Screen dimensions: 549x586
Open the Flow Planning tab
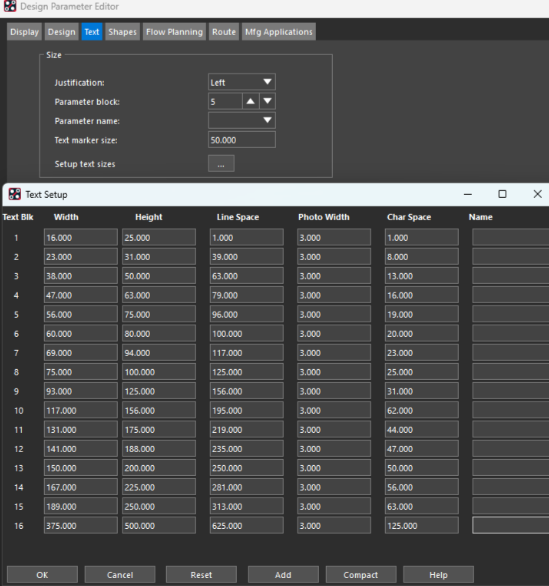(x=174, y=32)
